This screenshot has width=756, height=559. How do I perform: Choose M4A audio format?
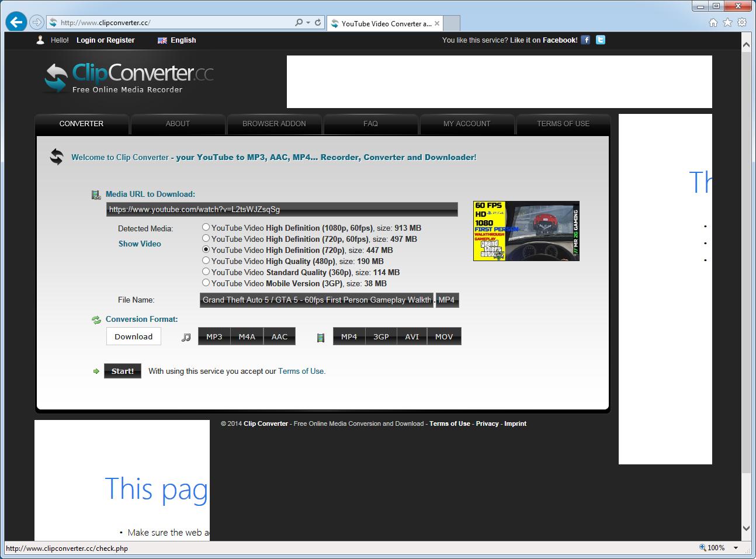coord(247,336)
